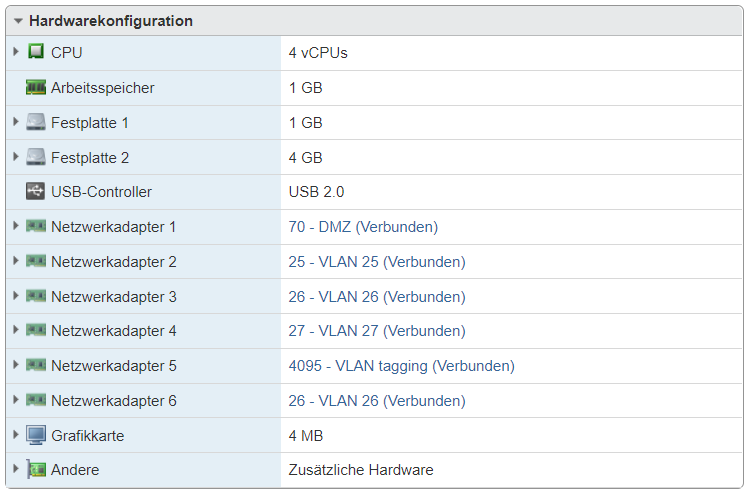
Task: Expand the Andere hardware row
Action: (x=16, y=470)
